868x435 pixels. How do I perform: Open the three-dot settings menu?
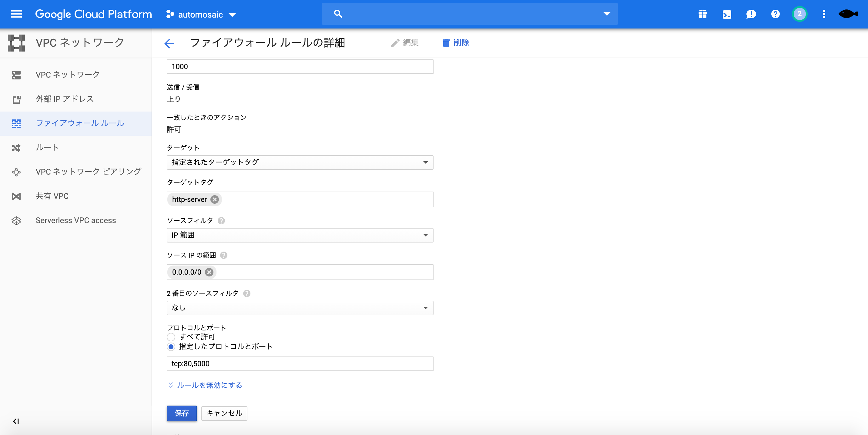824,14
